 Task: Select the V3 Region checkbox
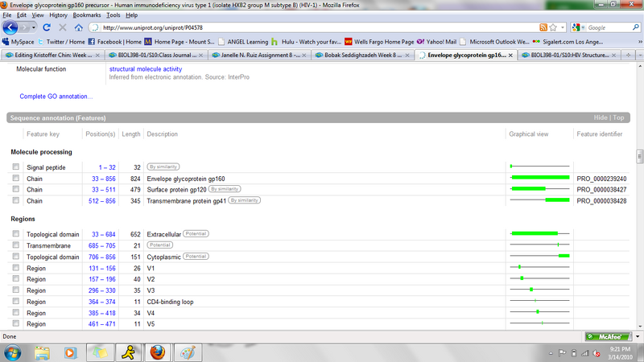pos(15,290)
